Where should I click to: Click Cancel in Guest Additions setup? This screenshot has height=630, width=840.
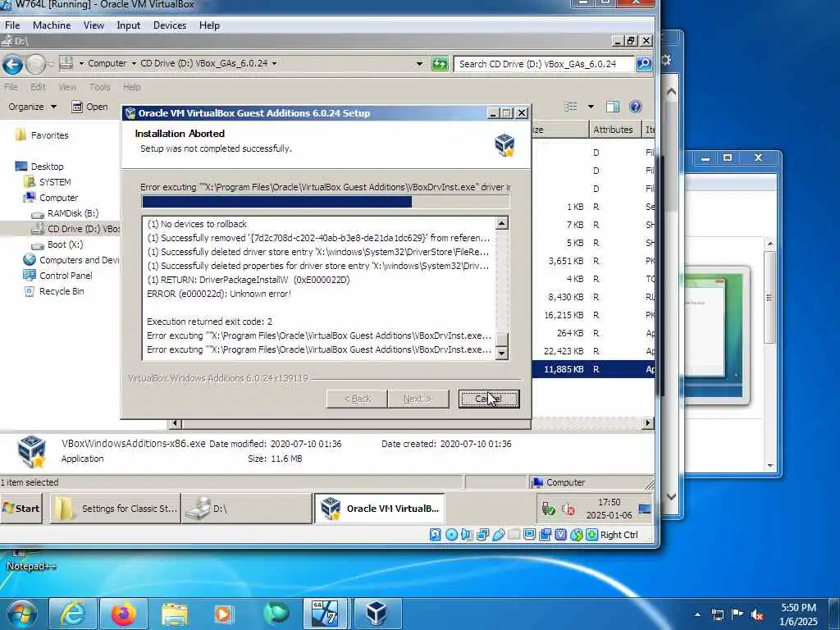[489, 399]
